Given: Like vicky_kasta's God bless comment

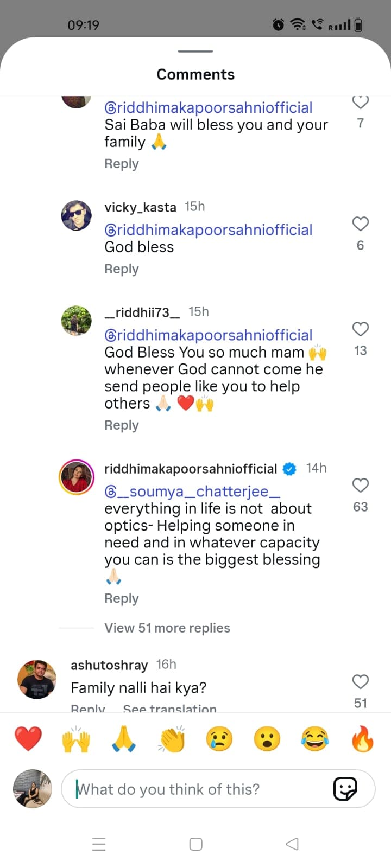Looking at the screenshot, I should [361, 224].
